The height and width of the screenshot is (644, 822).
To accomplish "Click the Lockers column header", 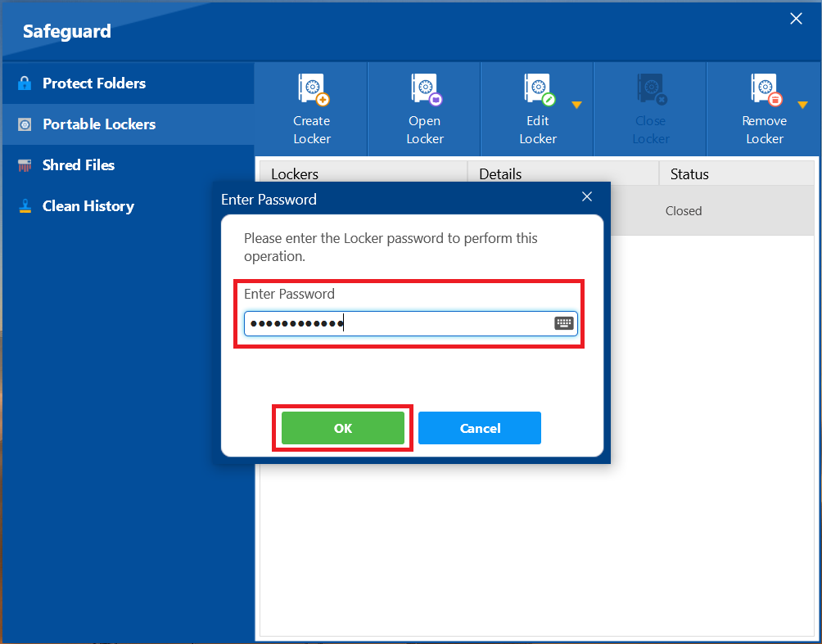I will pos(364,173).
